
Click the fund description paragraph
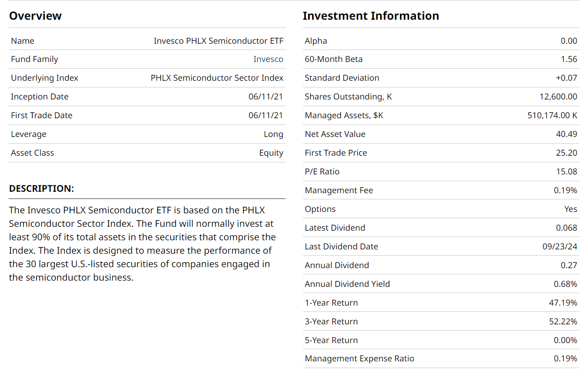[142, 244]
